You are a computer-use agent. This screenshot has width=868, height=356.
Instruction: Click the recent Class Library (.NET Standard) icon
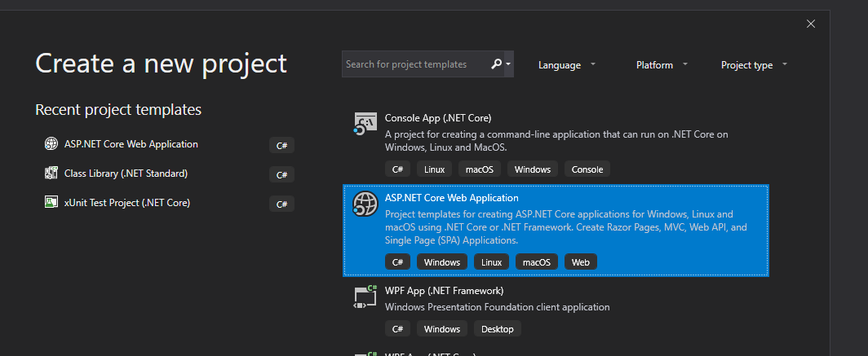(x=51, y=173)
